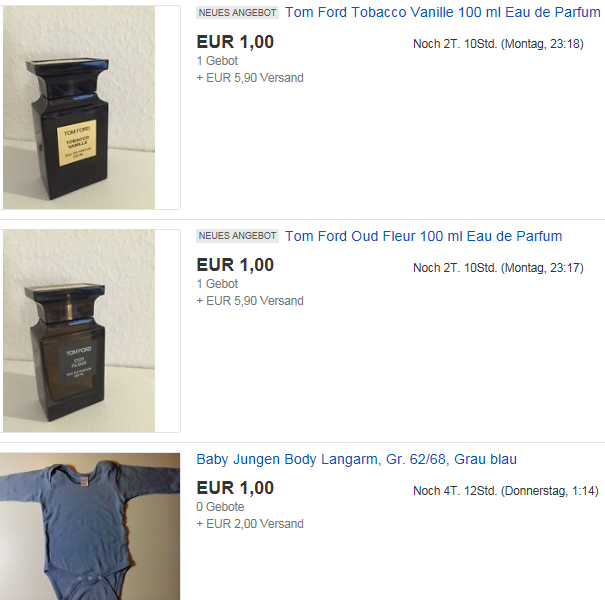
Task: Click 0 Gebote under baby body listing
Action: [x=220, y=507]
